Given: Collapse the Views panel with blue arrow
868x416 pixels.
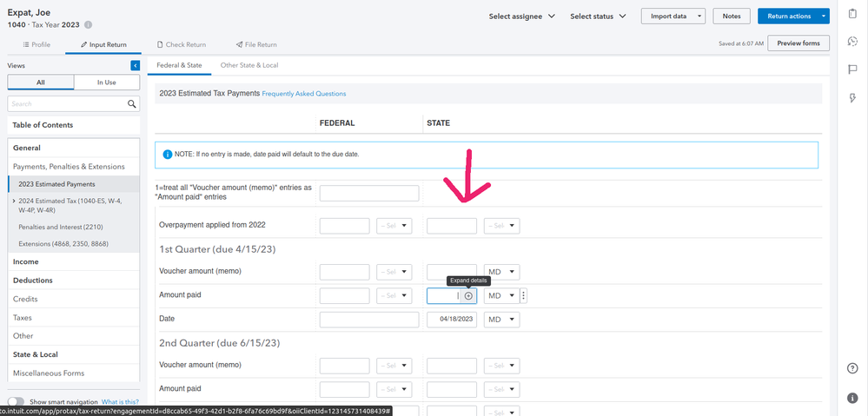Looking at the screenshot, I should [136, 65].
